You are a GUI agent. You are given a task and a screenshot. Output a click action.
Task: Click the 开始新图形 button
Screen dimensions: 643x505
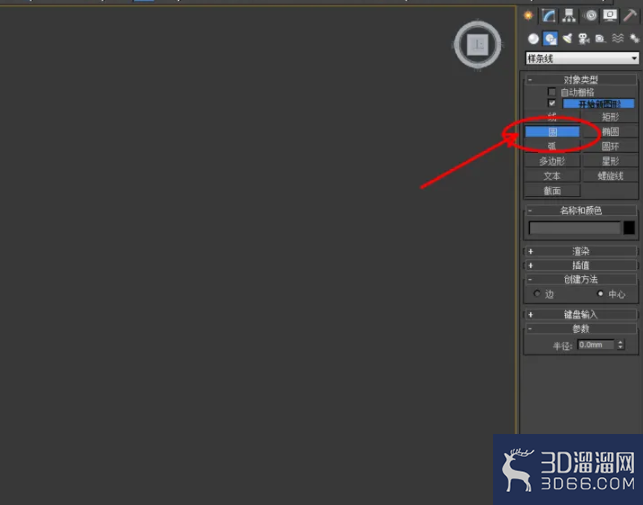pos(599,104)
